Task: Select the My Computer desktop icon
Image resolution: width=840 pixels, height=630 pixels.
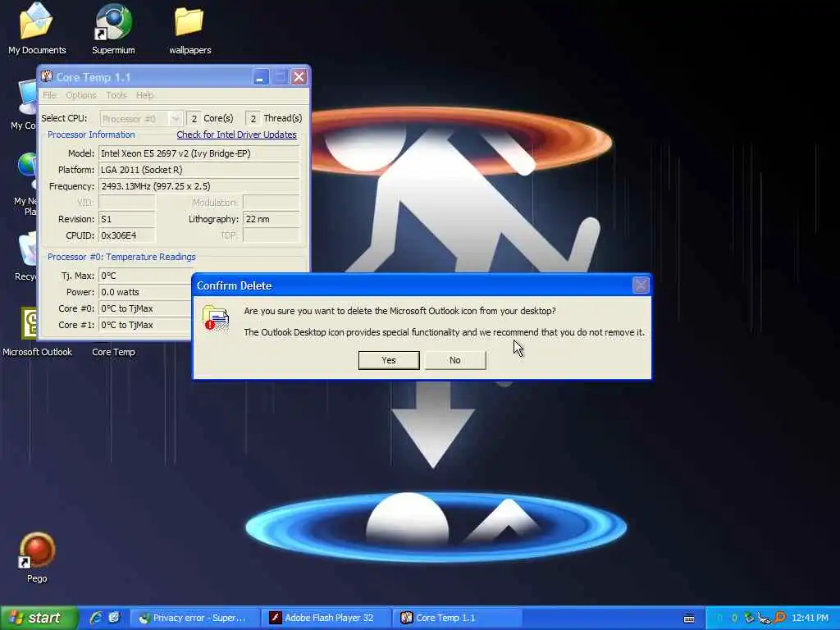Action: 24,104
